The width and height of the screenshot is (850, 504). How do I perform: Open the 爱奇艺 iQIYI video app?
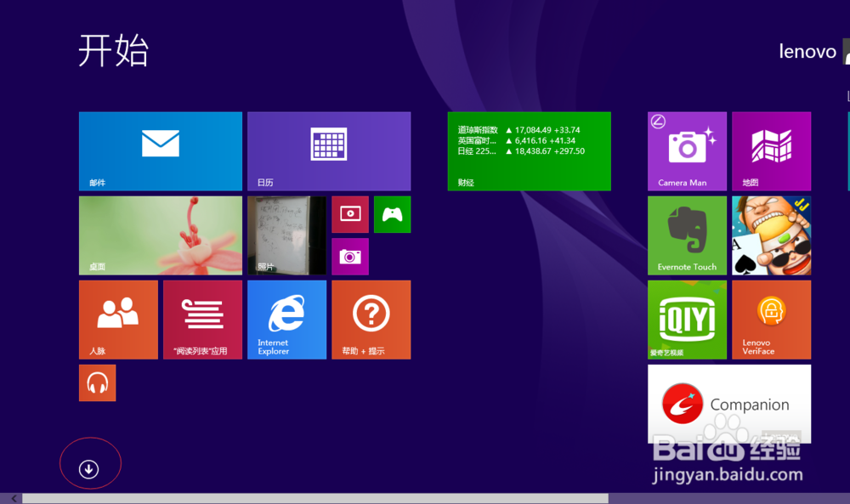pos(686,319)
